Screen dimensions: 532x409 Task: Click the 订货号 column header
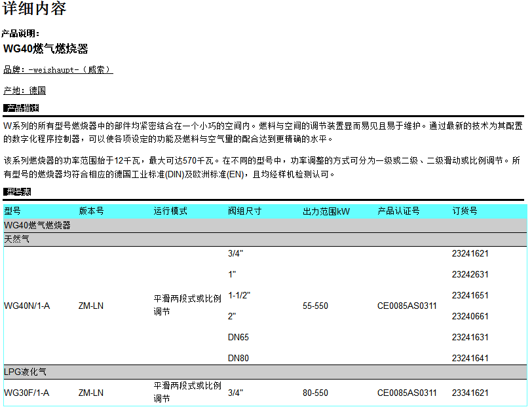click(465, 211)
